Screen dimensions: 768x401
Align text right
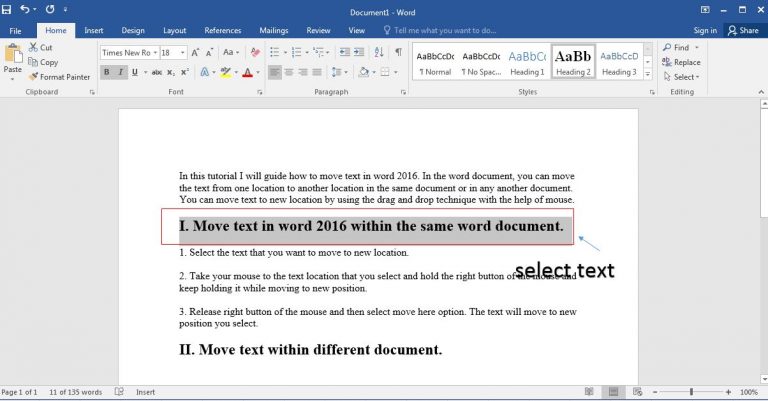point(303,72)
